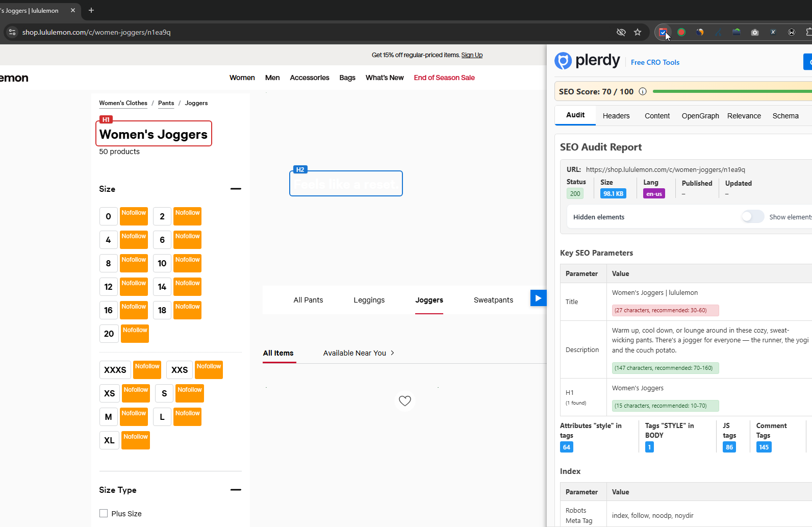Switch to the OpenGraph tab
This screenshot has height=527, width=812.
pos(700,116)
